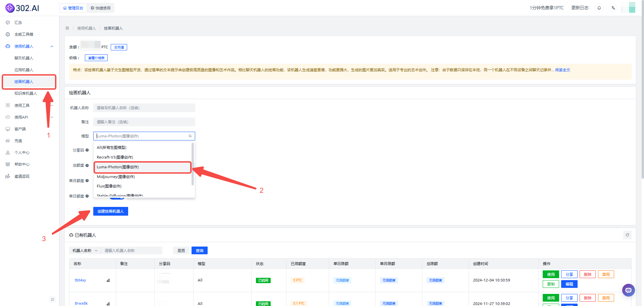Screen dimensions: 644x306
Task: Click the 使用工具 grid icon in sidebar
Action: (x=8, y=105)
